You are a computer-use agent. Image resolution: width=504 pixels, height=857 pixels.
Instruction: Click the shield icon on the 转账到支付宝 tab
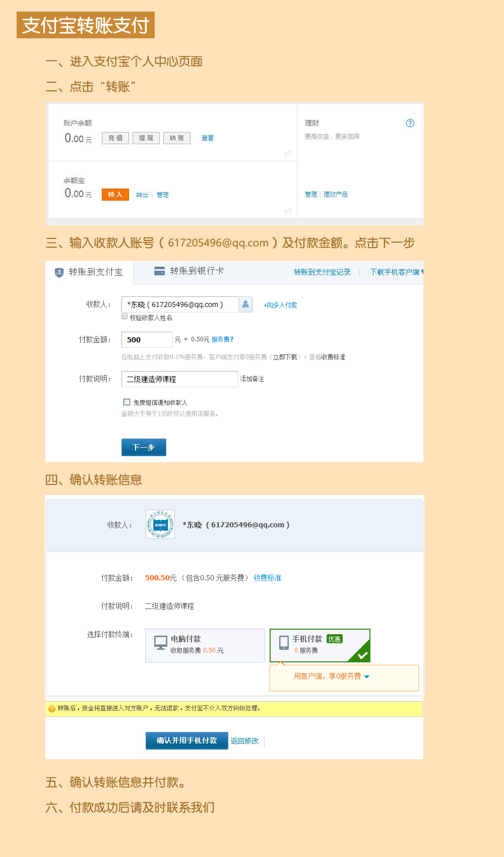(59, 273)
